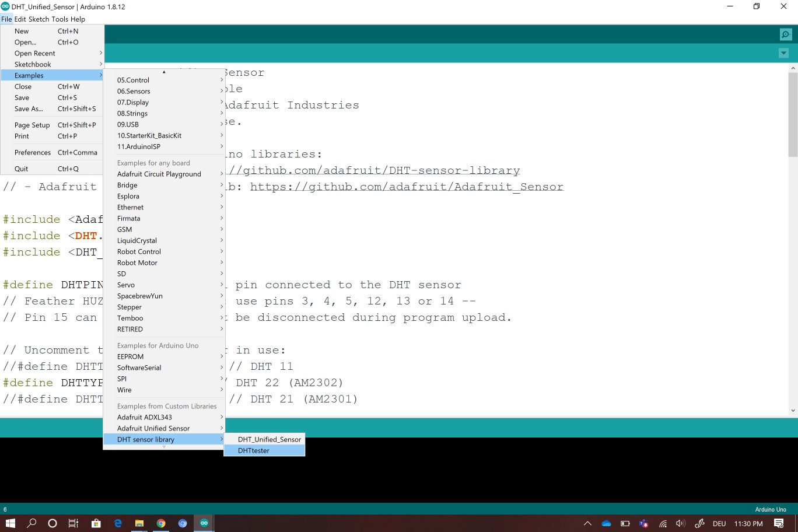798x532 pixels.
Task: Open Microsoft Store from the taskbar
Action: click(96, 523)
